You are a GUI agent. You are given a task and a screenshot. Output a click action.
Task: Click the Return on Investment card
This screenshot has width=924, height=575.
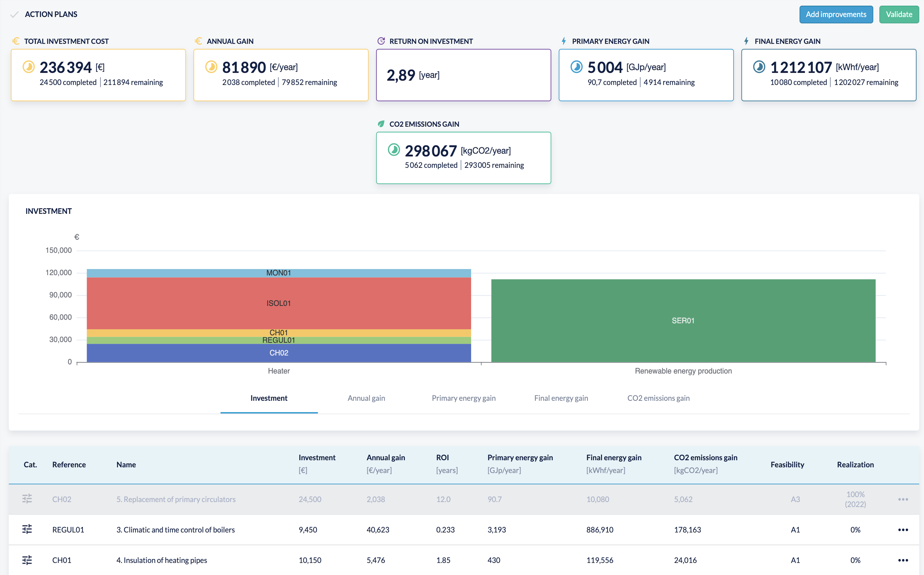463,75
